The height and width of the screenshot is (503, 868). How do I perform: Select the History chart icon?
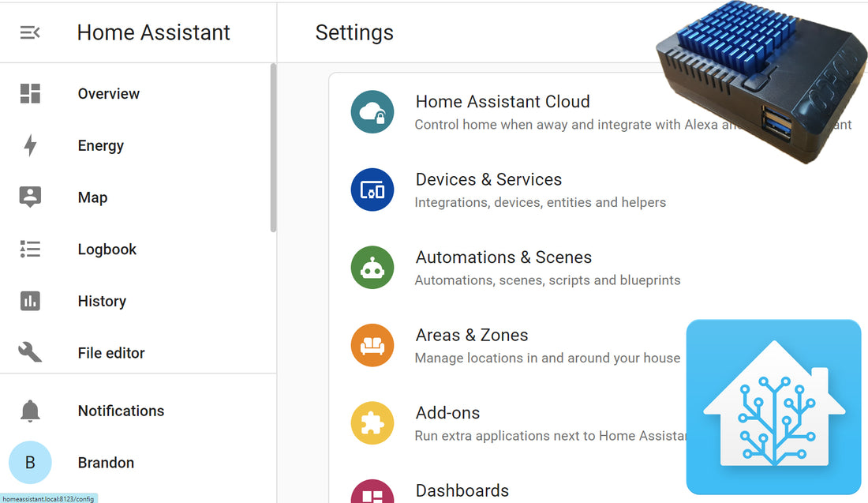click(x=30, y=301)
